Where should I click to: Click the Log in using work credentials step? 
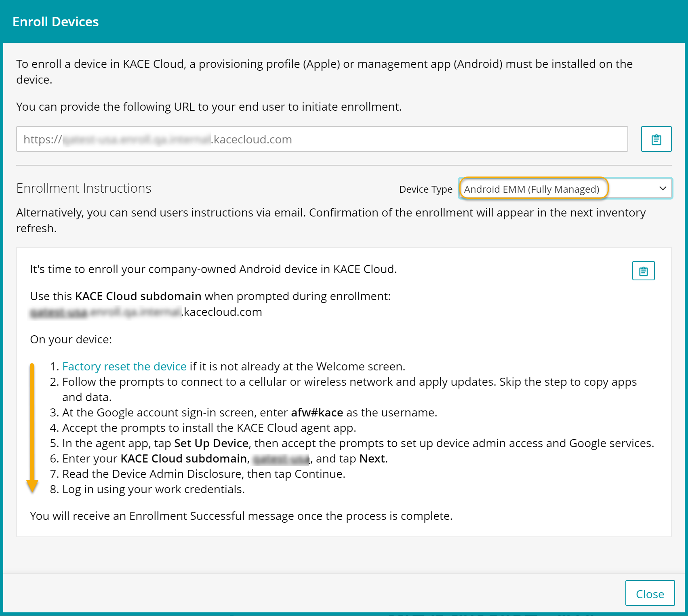153,489
